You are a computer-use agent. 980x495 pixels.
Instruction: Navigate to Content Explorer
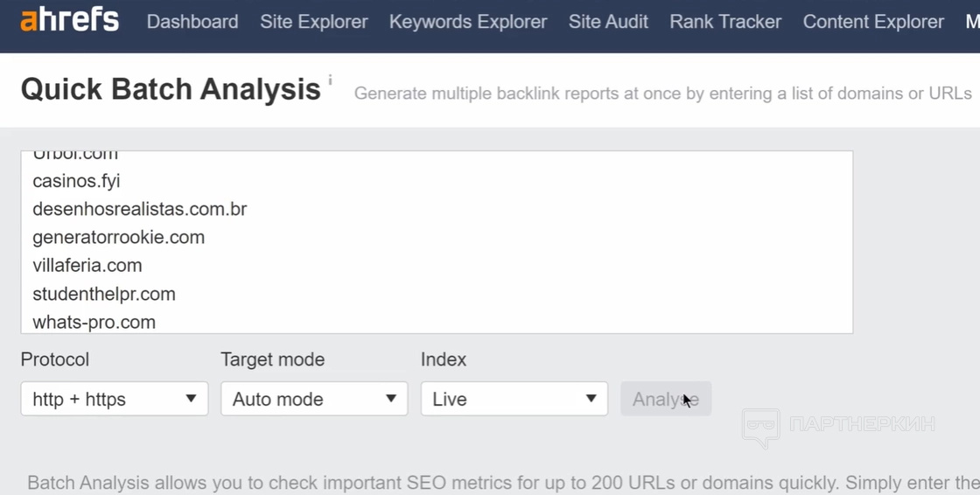(873, 22)
